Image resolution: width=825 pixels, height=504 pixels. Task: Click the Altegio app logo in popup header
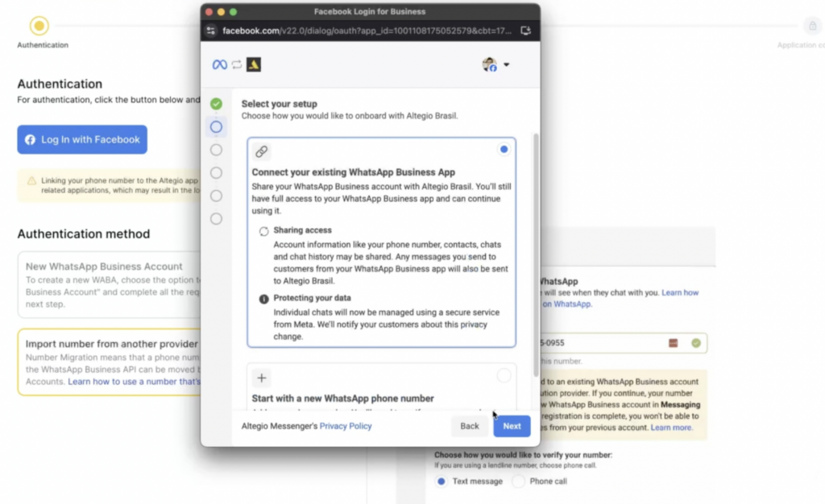pos(254,64)
